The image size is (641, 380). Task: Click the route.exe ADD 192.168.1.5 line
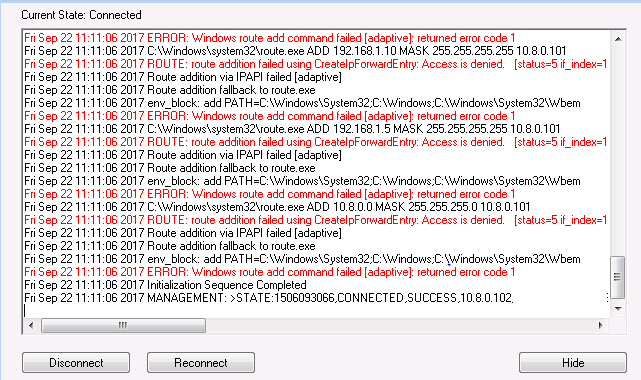tap(292, 129)
